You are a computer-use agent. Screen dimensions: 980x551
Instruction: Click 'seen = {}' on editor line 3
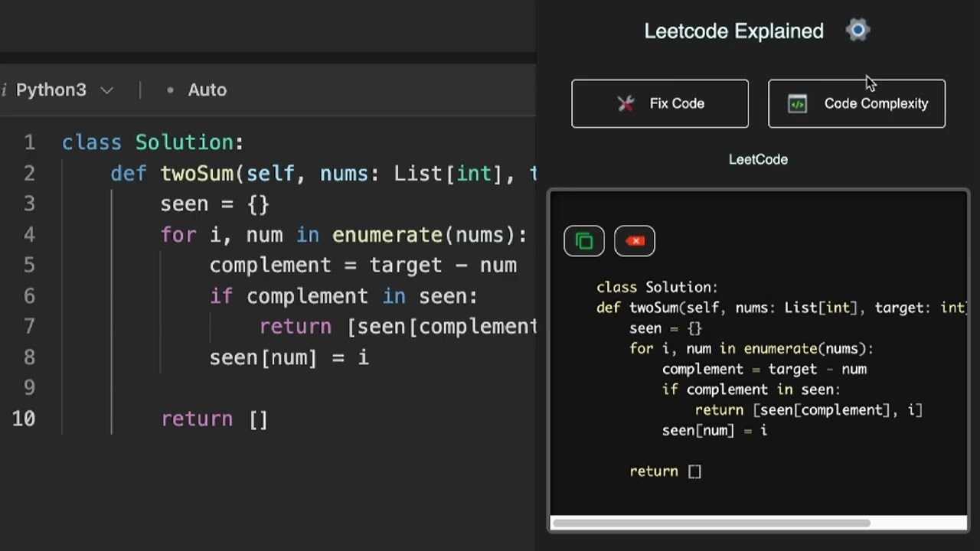pyautogui.click(x=215, y=204)
